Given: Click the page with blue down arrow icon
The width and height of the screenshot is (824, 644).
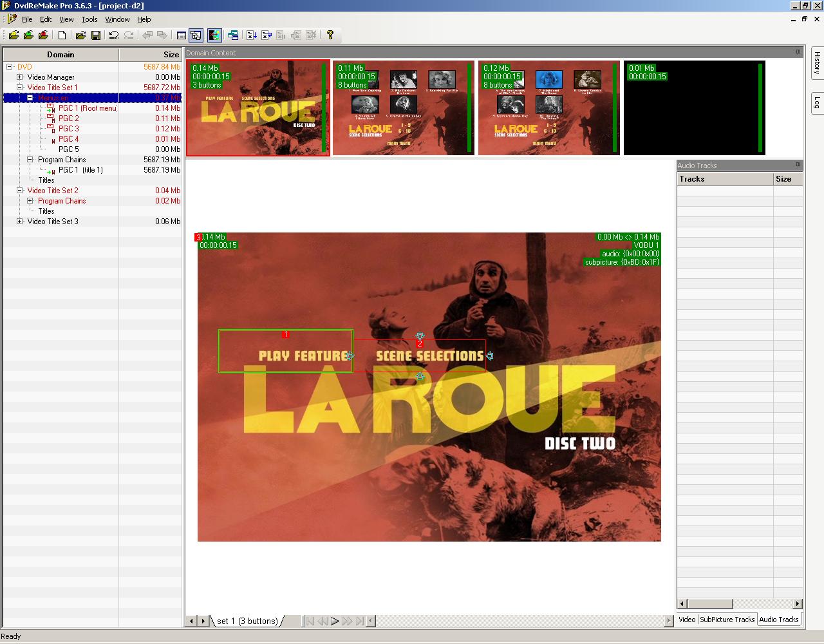Looking at the screenshot, I should [x=252, y=35].
